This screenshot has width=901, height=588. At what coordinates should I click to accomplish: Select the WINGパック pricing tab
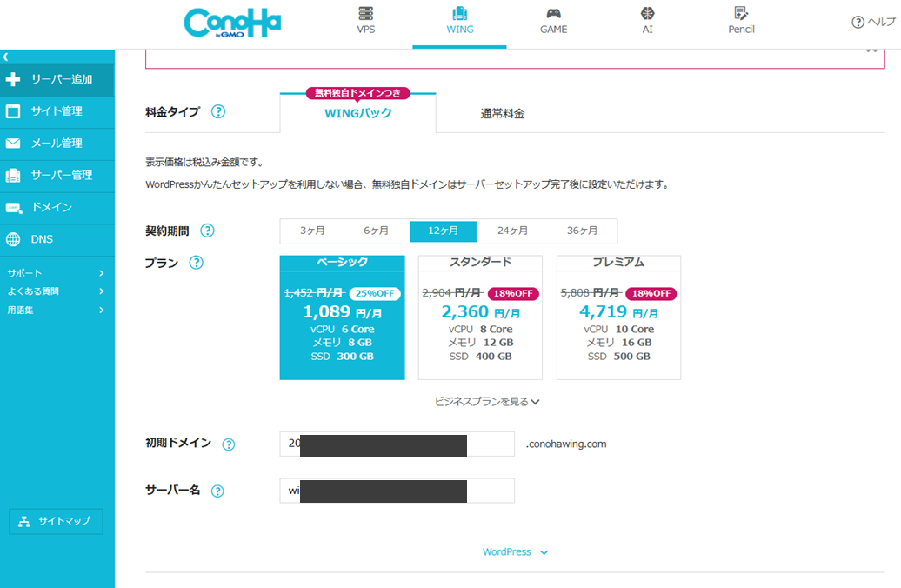358,113
